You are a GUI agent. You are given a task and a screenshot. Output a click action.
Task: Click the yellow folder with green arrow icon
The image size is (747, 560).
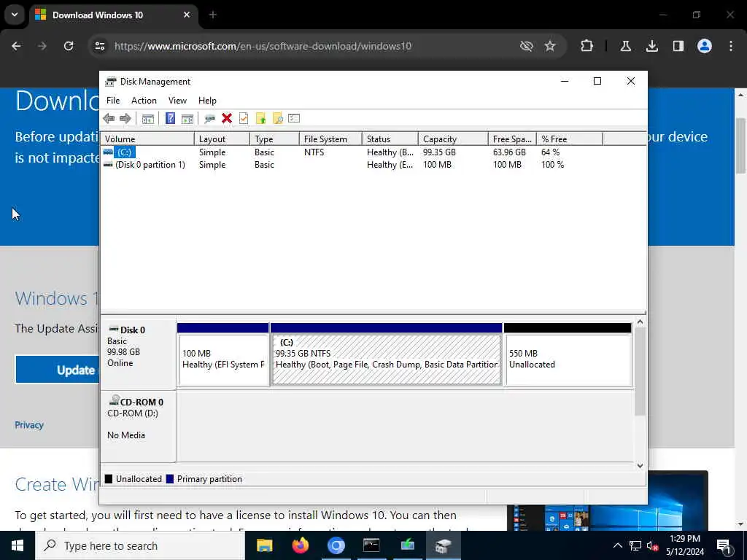click(x=260, y=119)
